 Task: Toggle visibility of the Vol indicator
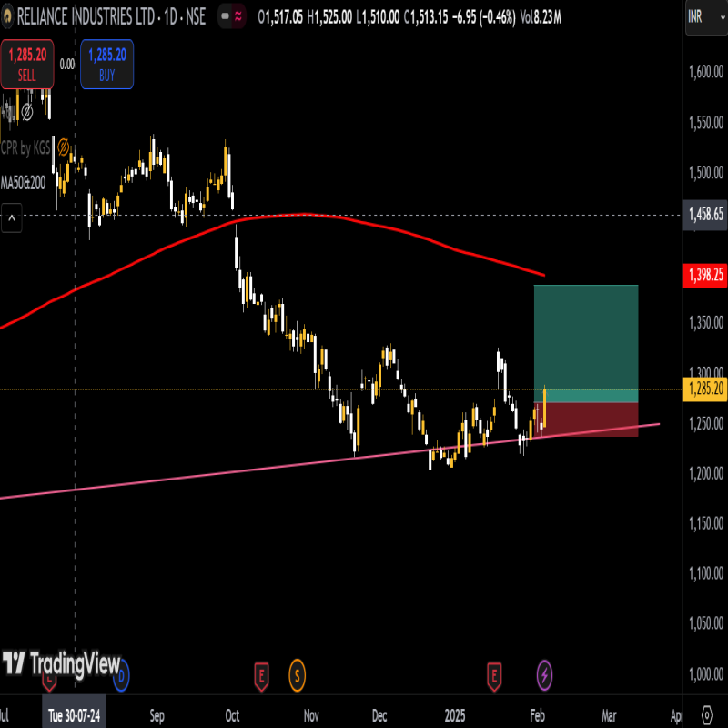click(27, 112)
